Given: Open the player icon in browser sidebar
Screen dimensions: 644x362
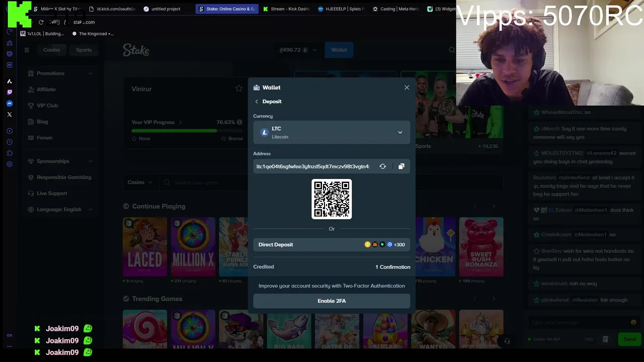Looking at the screenshot, I should (9, 131).
